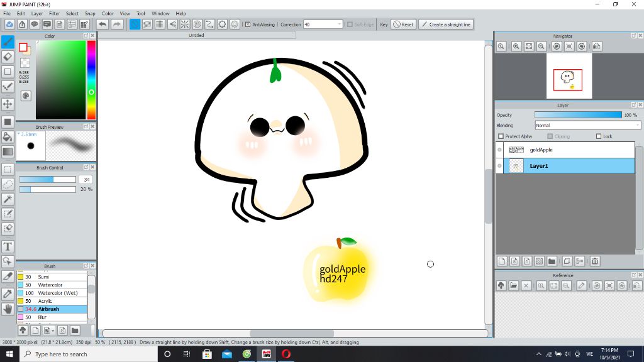Click the Navigator canvas thumbnail
This screenshot has height=362, width=644.
tap(569, 76)
